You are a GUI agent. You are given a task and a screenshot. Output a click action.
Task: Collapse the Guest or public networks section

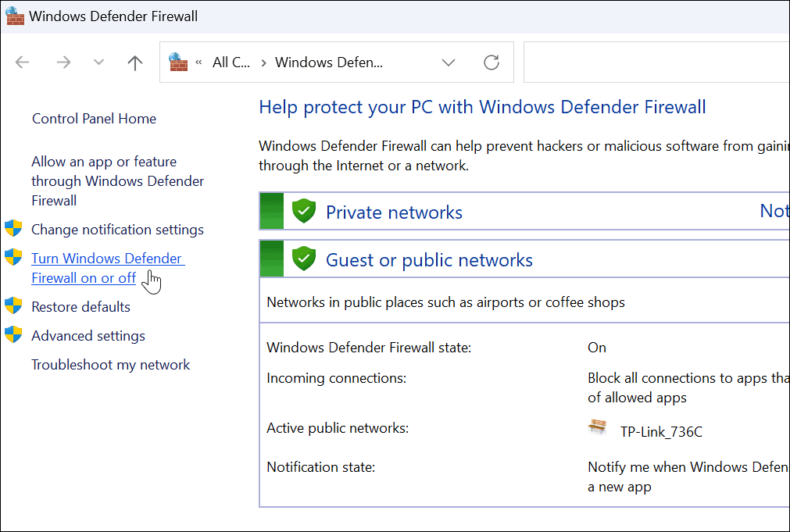(x=429, y=260)
